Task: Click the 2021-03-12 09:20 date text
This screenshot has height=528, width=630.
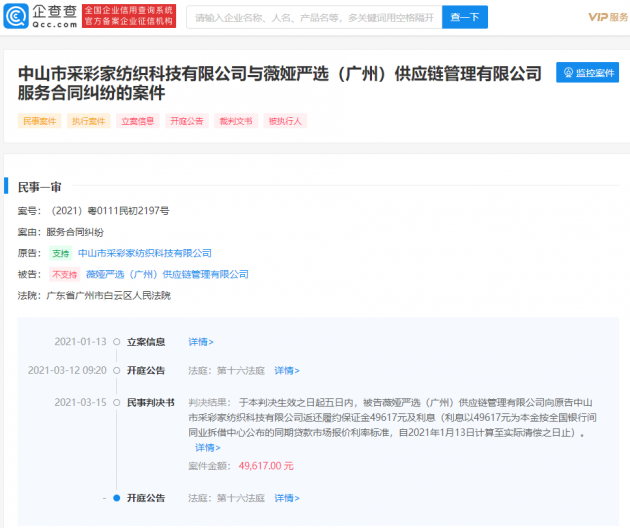Action: point(67,370)
